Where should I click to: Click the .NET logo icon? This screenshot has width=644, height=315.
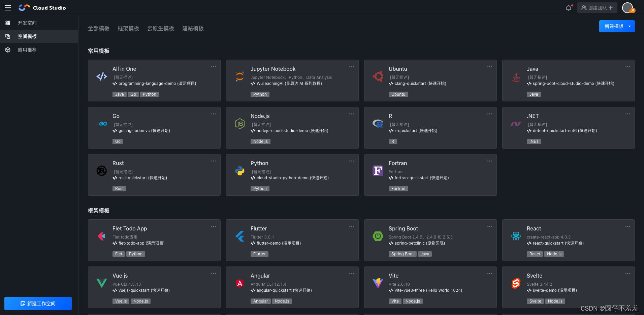[516, 124]
